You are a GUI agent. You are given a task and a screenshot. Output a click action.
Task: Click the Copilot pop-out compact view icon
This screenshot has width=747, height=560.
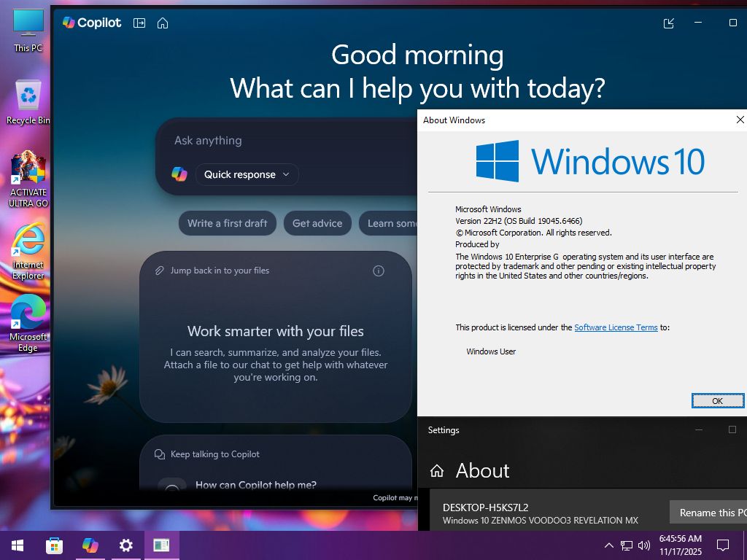[x=669, y=23]
